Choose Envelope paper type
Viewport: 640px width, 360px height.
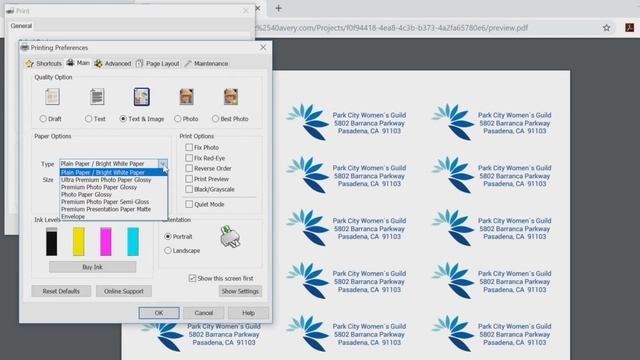pyautogui.click(x=113, y=216)
